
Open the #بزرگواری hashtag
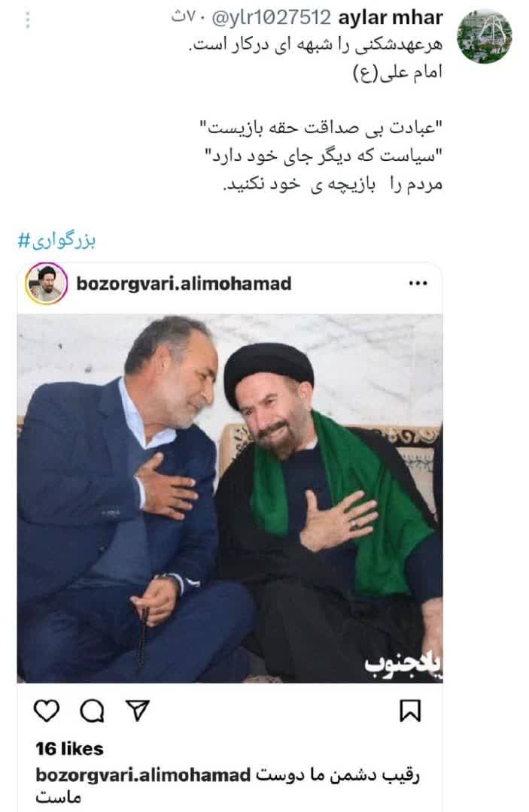(57, 241)
